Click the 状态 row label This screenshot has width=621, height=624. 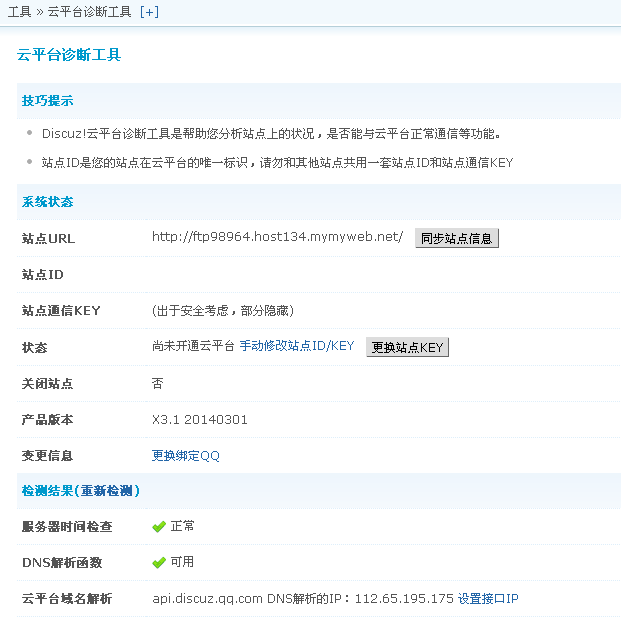coord(35,347)
